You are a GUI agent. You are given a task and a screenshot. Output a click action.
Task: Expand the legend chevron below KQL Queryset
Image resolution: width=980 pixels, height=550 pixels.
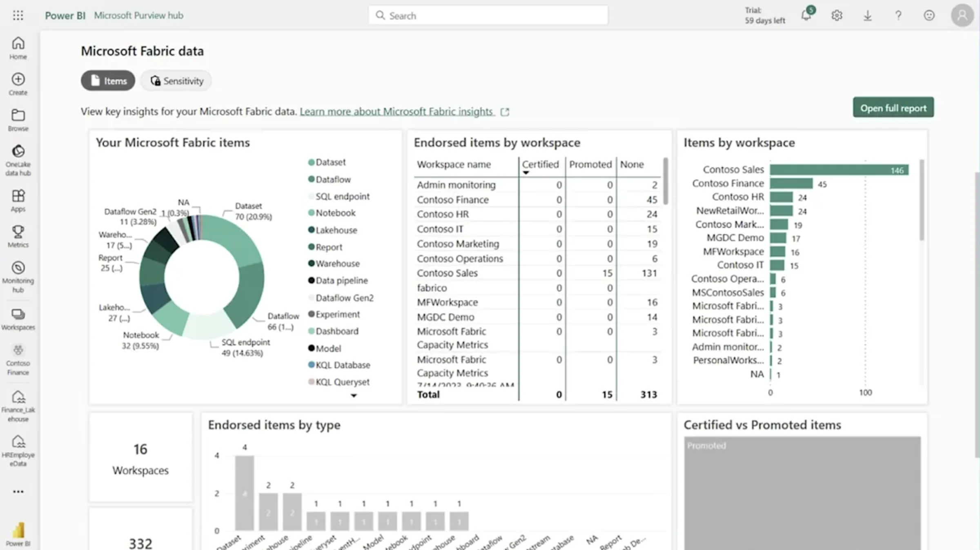tap(354, 395)
